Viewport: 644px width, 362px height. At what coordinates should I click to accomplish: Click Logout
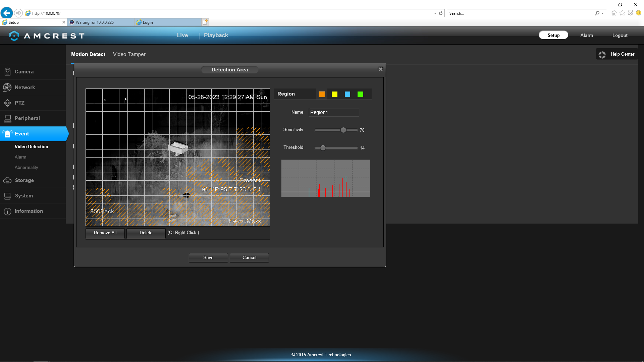pos(620,35)
